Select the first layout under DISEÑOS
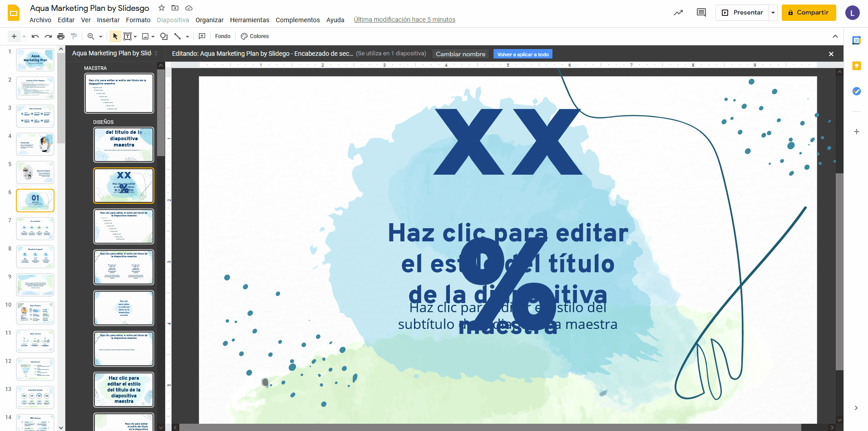868x431 pixels. pos(124,145)
